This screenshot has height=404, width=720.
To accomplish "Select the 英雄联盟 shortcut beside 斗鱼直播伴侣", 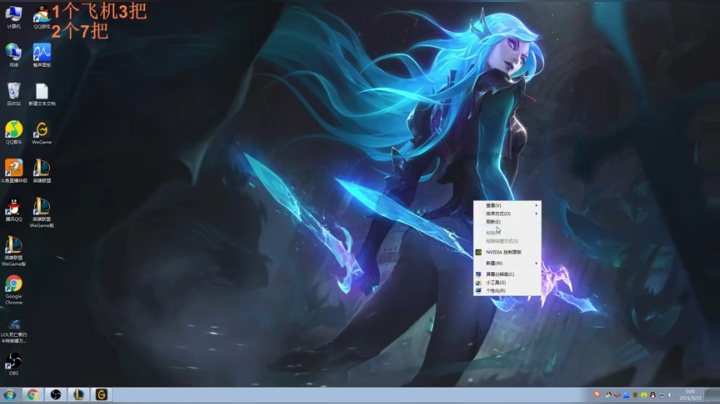I will click(42, 171).
